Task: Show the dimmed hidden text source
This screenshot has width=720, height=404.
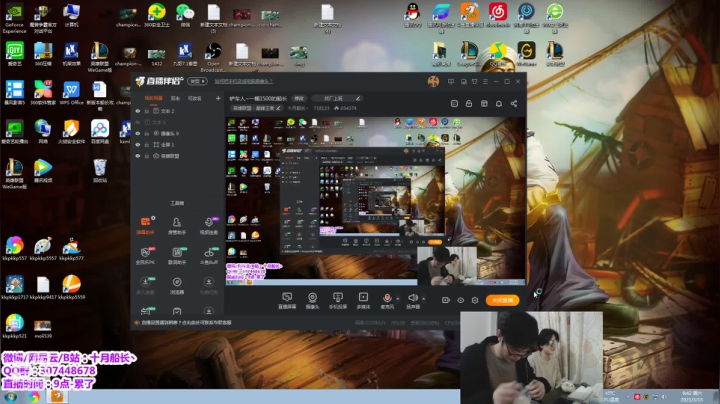Action: pyautogui.click(x=138, y=122)
